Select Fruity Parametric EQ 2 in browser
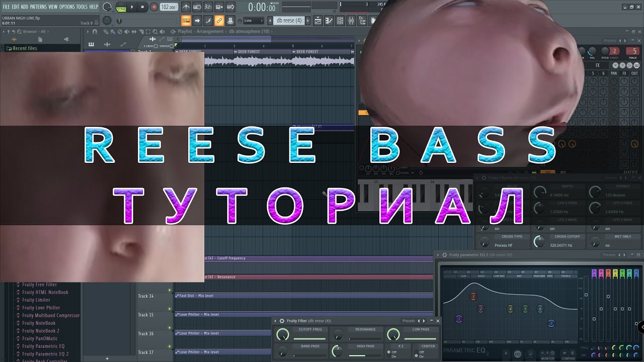The height and width of the screenshot is (362, 644). click(45, 354)
